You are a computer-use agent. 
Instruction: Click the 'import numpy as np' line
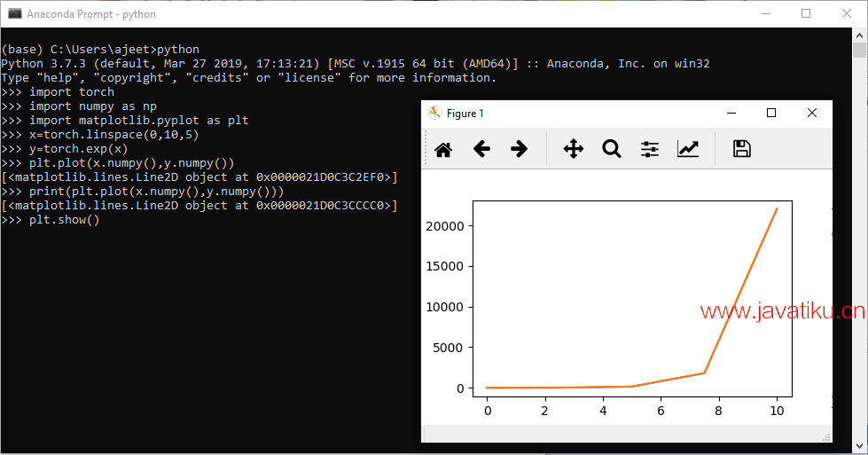[x=79, y=106]
